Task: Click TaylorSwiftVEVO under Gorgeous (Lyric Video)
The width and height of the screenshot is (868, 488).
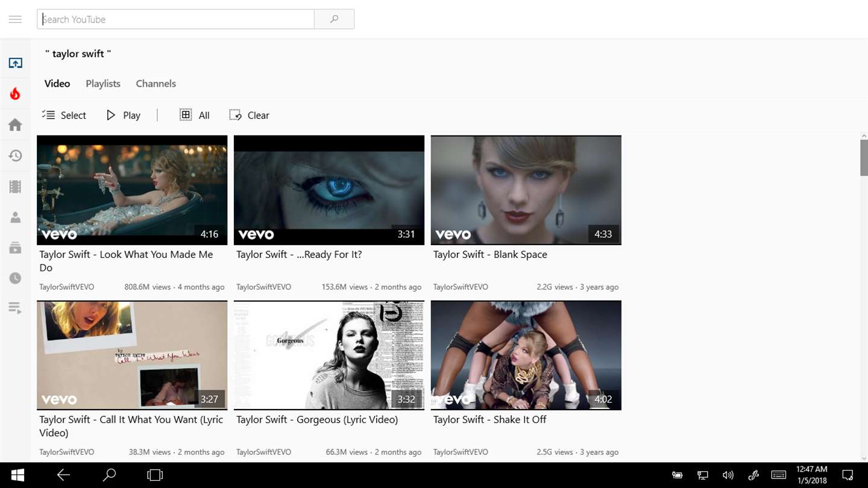Action: [264, 452]
